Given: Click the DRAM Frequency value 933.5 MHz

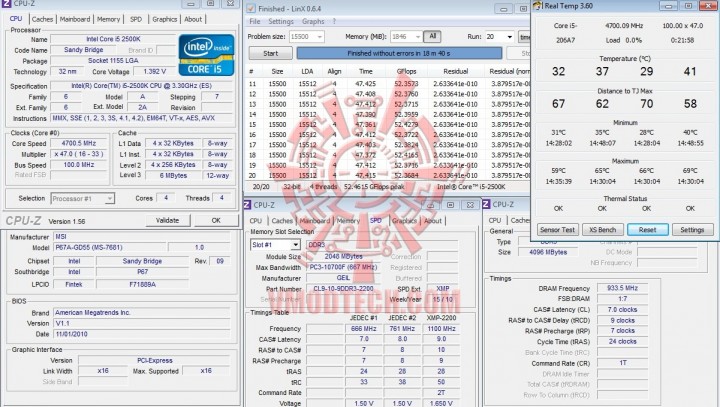Looking at the screenshot, I should 622,288.
